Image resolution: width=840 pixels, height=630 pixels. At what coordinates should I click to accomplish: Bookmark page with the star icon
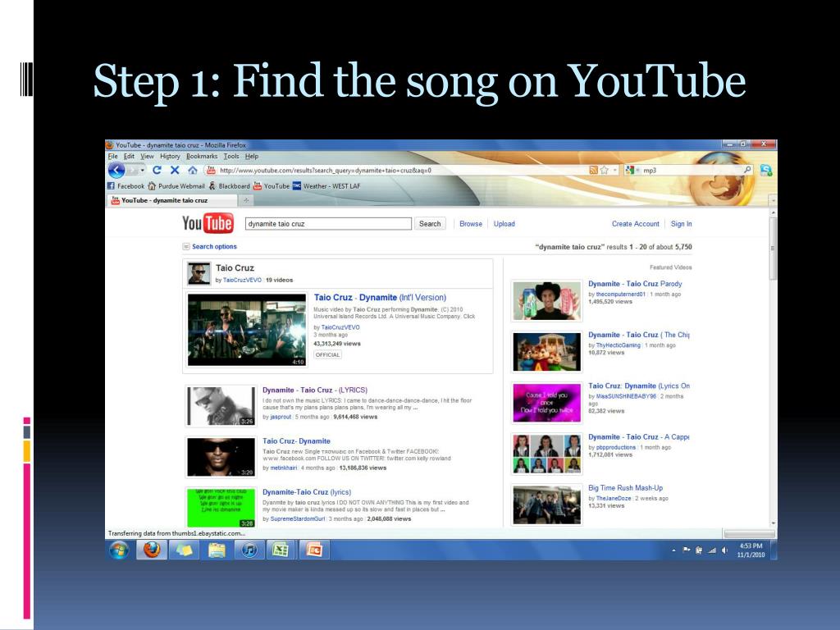pyautogui.click(x=605, y=170)
